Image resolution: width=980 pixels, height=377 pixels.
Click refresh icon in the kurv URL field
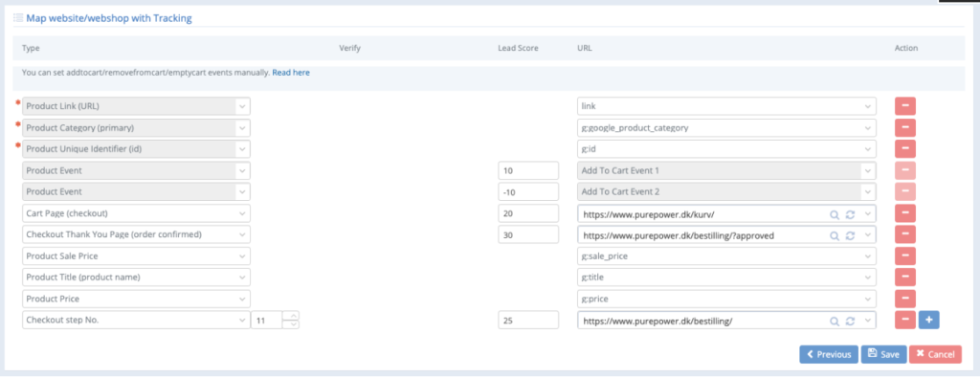[x=850, y=214]
